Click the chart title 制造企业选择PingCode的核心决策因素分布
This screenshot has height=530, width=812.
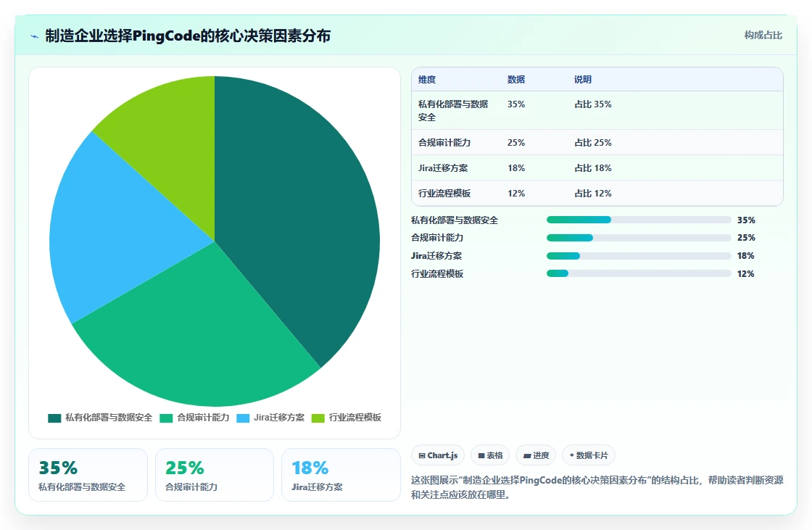[188, 36]
